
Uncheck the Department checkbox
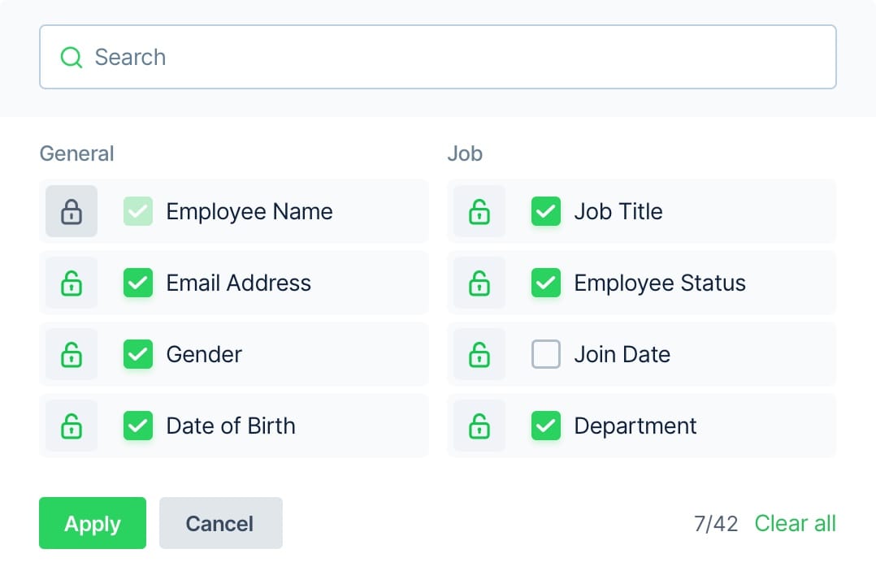(546, 426)
